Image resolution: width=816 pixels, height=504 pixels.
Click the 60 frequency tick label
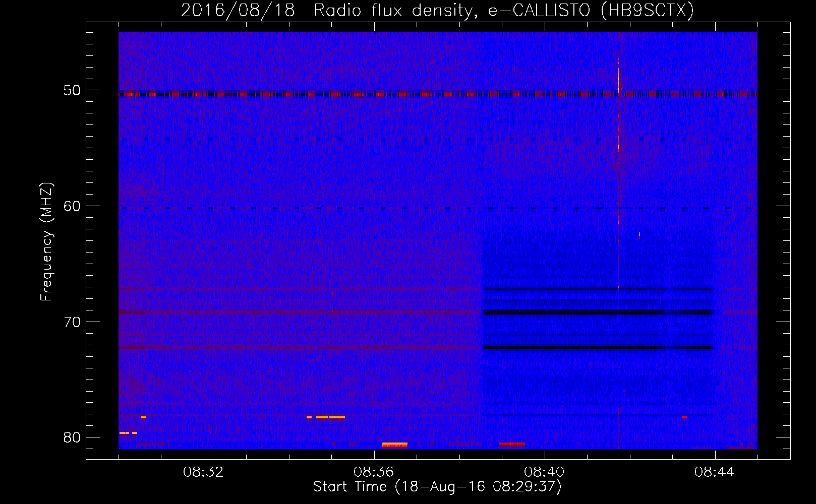click(72, 206)
